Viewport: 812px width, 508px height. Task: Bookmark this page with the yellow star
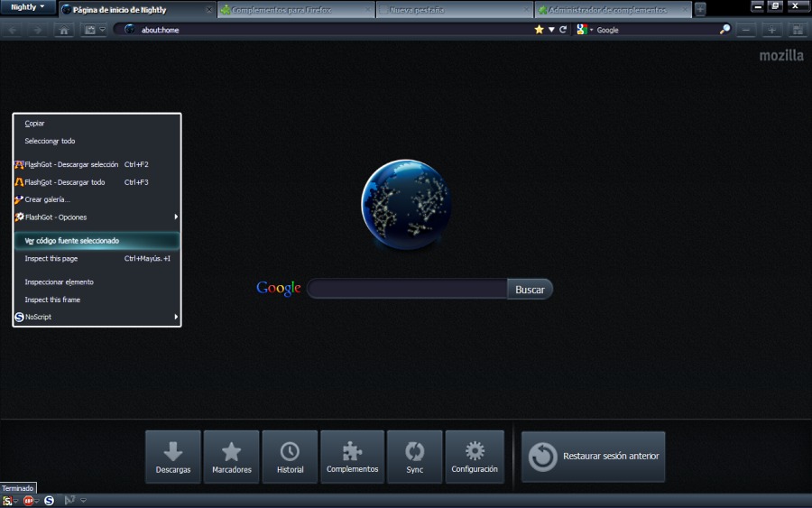[540, 30]
